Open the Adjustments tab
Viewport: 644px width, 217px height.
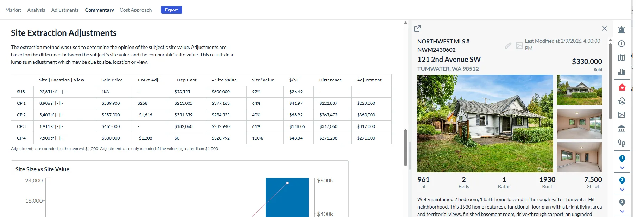(65, 10)
